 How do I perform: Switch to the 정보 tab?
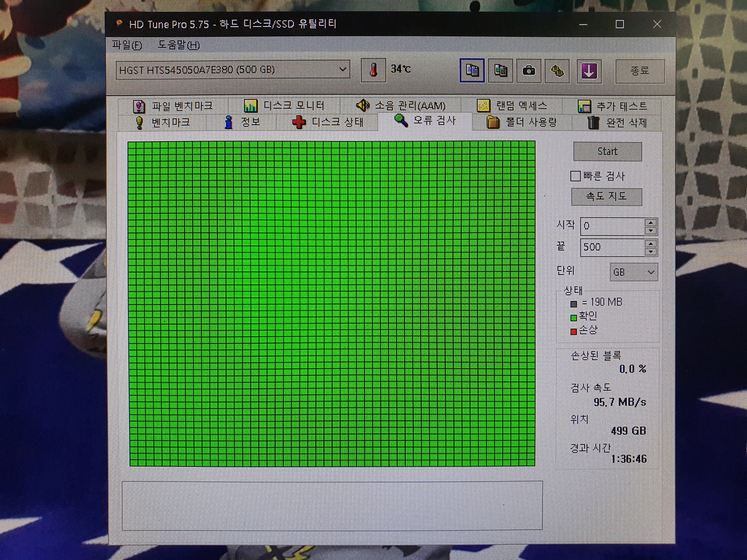(x=242, y=122)
